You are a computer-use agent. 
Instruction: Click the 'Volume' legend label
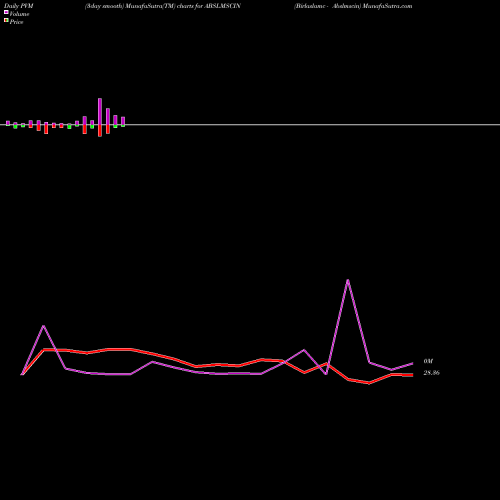click(x=19, y=14)
